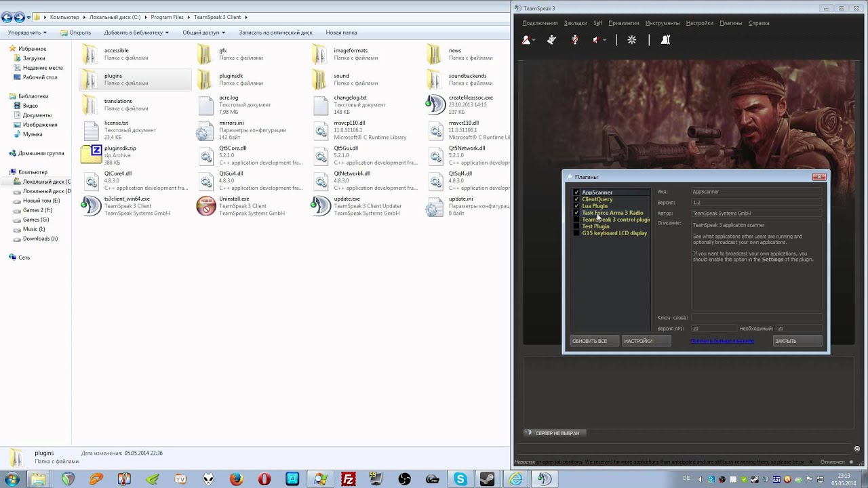This screenshot has height=488, width=868.
Task: Toggle the mute microphone icon in TeamSpeak
Action: (x=575, y=40)
